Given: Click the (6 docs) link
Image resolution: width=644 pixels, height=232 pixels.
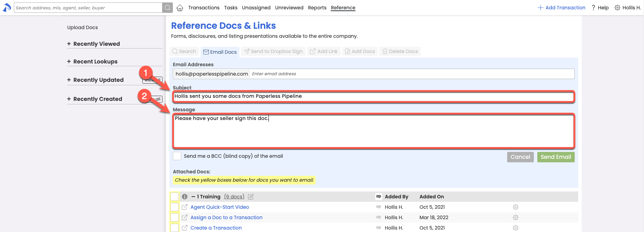Looking at the screenshot, I should (x=234, y=197).
